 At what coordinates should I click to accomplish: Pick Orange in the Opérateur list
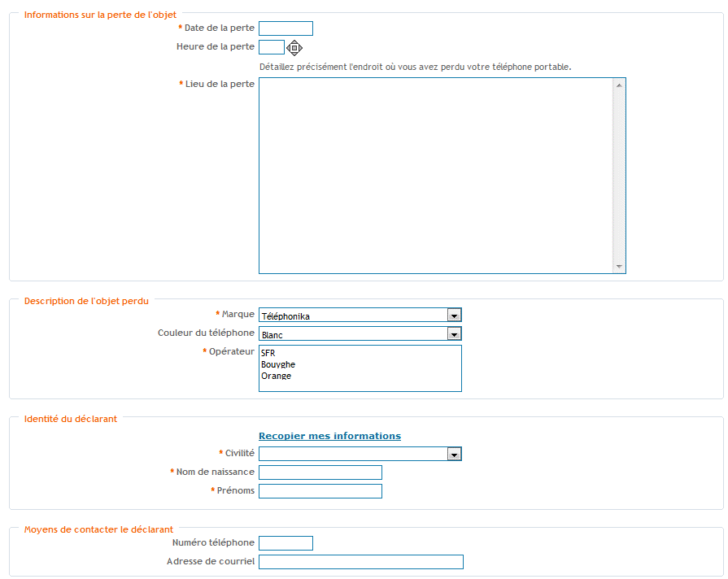pyautogui.click(x=276, y=376)
